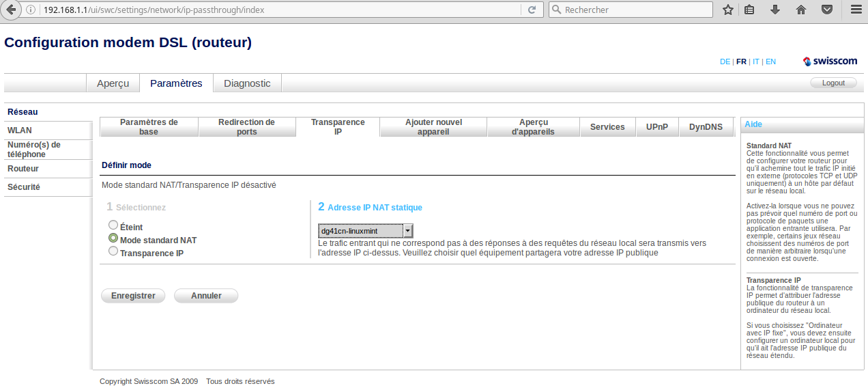
Task: Go to browser home page icon
Action: (x=801, y=10)
